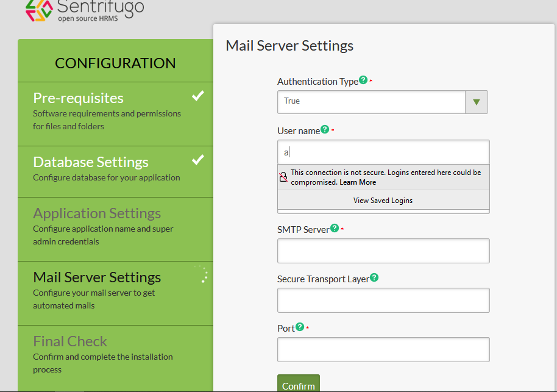Focus the SMTP Server input field

point(383,251)
